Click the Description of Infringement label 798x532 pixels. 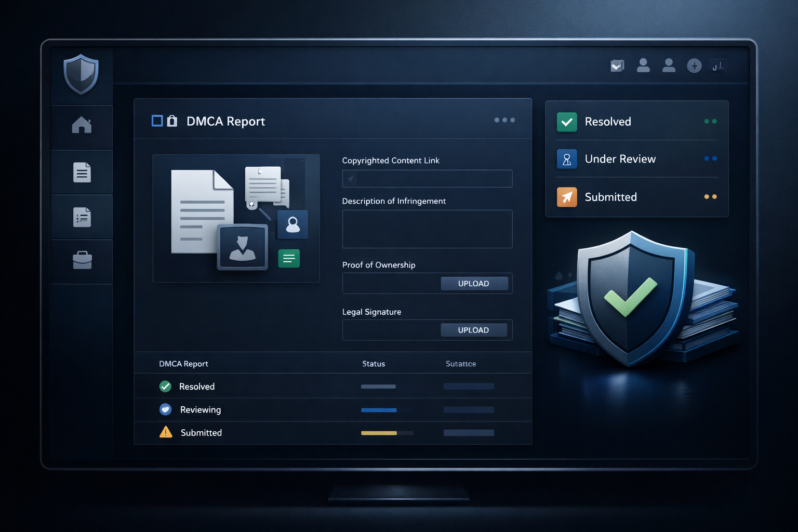[394, 201]
